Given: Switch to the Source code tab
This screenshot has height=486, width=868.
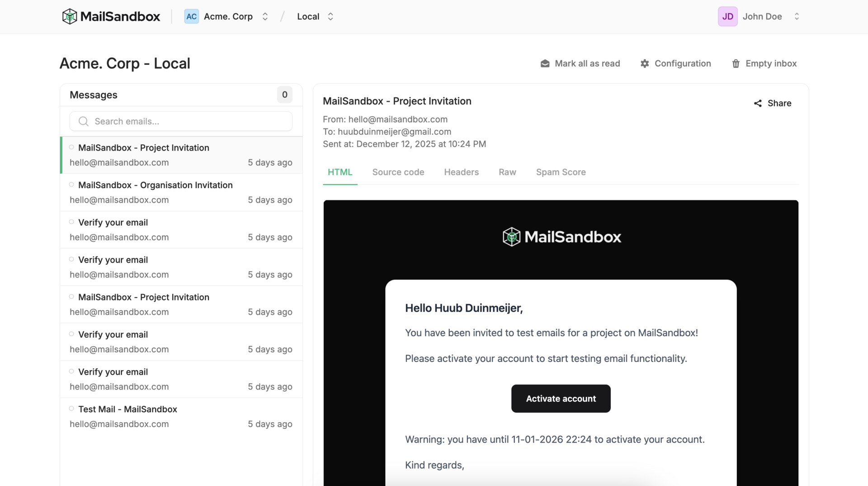Looking at the screenshot, I should (x=398, y=172).
